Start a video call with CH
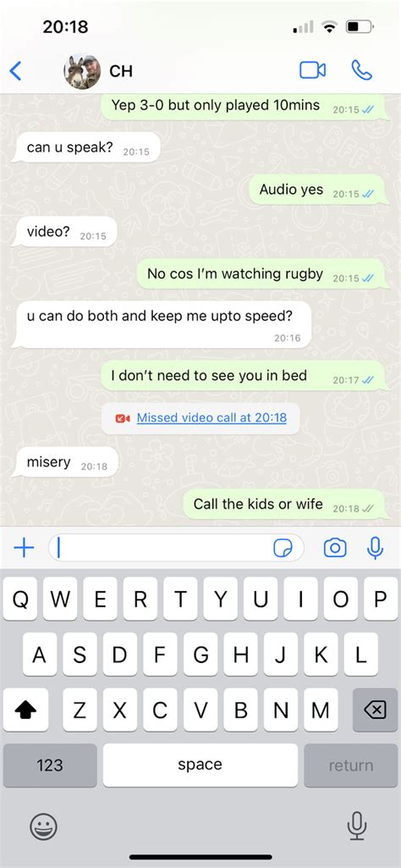This screenshot has height=868, width=401. pyautogui.click(x=312, y=70)
